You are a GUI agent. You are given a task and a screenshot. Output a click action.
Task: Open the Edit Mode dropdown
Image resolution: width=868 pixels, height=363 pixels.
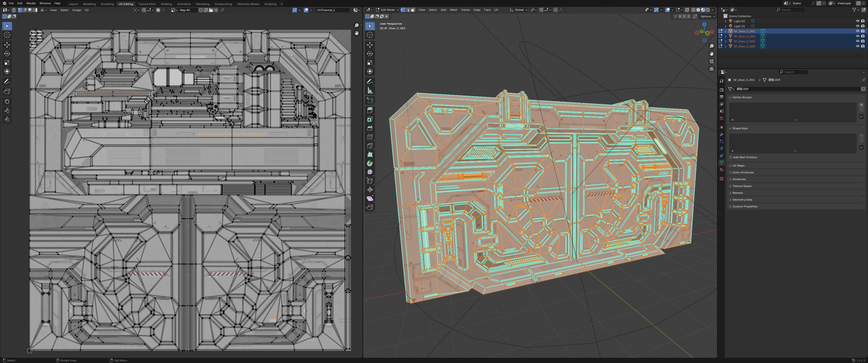point(387,10)
